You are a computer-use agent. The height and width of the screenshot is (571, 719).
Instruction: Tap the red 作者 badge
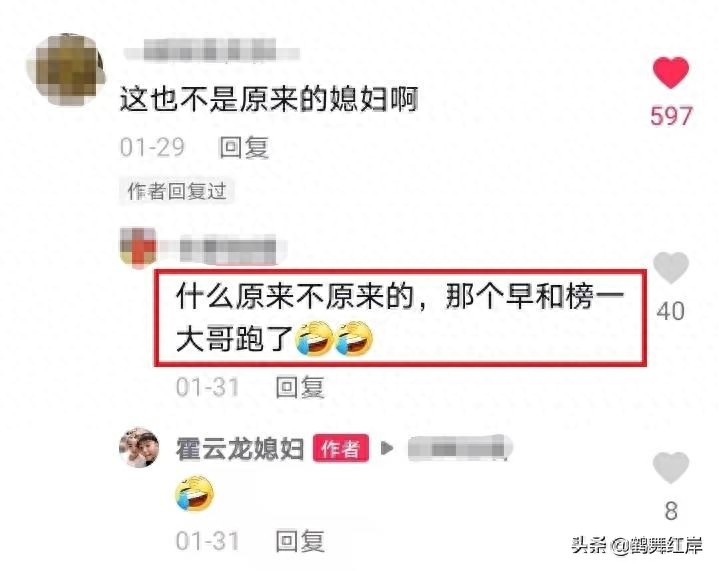point(341,448)
